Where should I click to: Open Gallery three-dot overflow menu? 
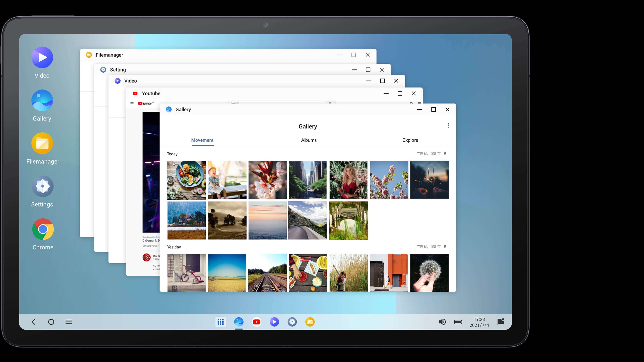[x=448, y=126]
